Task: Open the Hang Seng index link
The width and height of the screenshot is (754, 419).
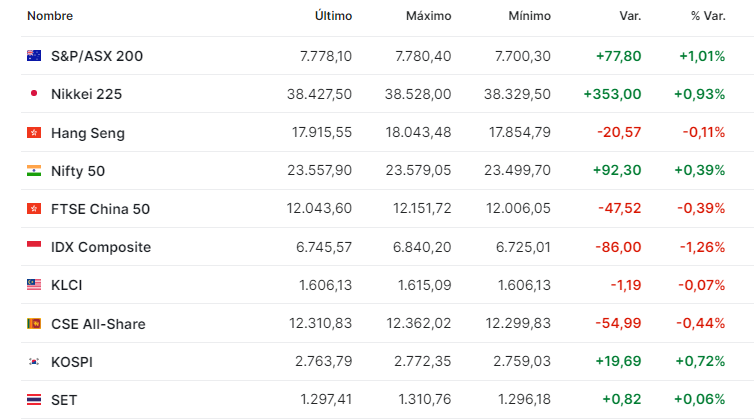Action: 88,133
